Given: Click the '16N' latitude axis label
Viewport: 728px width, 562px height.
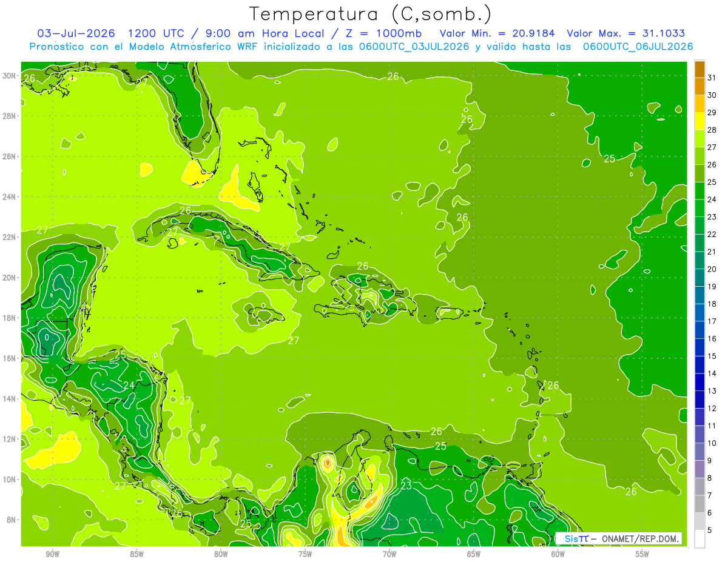Looking at the screenshot, I should coord(10,358).
